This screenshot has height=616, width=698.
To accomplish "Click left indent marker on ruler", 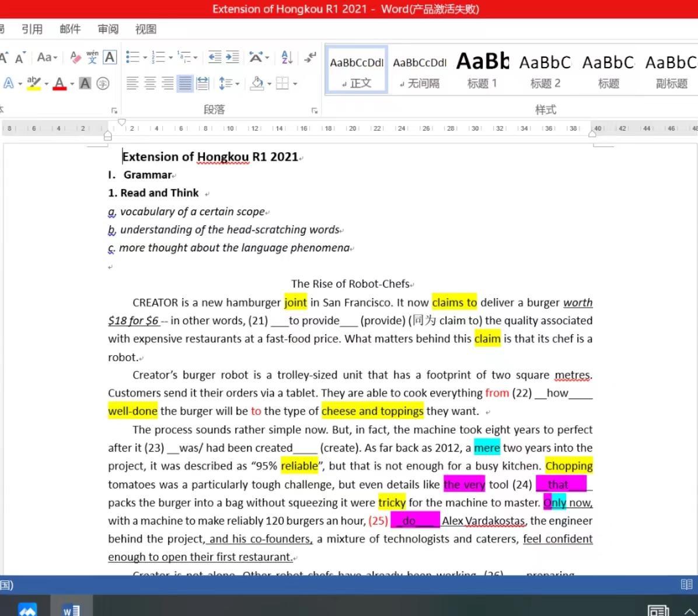I will [x=108, y=136].
